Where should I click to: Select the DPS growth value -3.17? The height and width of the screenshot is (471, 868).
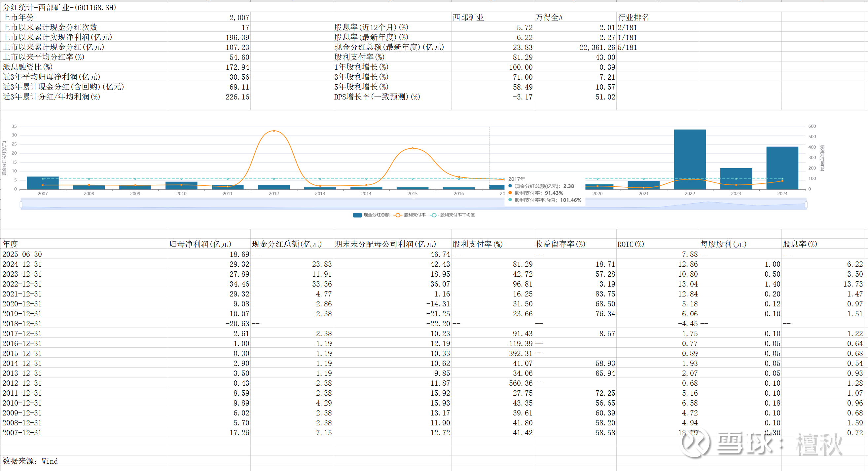(492, 97)
